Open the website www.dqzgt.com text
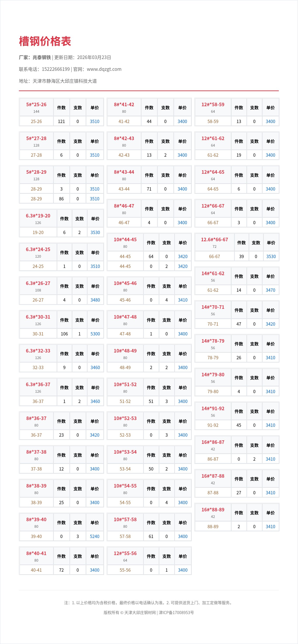Screen dimensions: 298x644 [104, 69]
